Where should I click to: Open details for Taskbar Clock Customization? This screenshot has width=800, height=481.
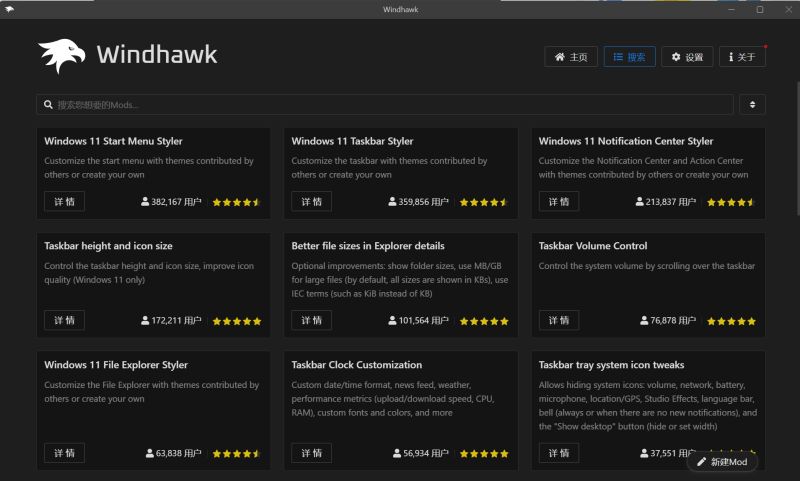coord(311,453)
